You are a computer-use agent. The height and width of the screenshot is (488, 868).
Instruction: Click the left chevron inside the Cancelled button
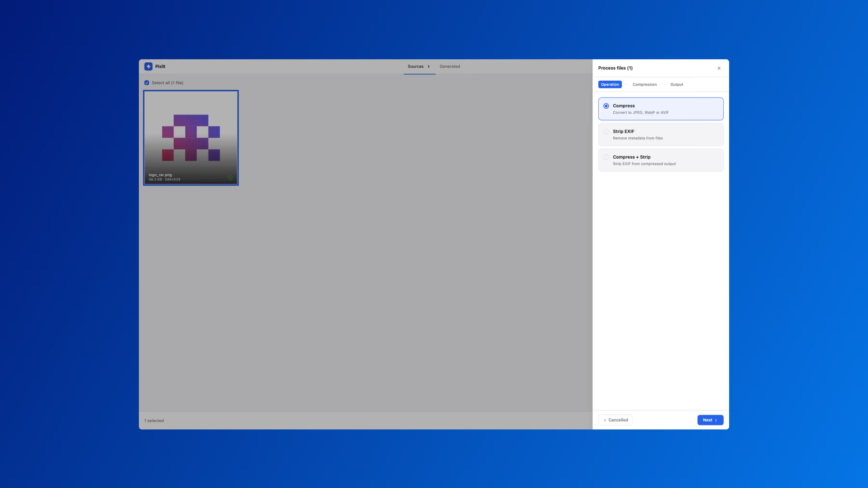(605, 420)
